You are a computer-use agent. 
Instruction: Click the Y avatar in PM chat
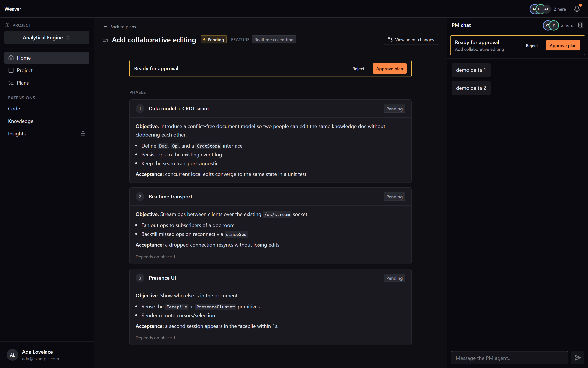[x=554, y=25]
